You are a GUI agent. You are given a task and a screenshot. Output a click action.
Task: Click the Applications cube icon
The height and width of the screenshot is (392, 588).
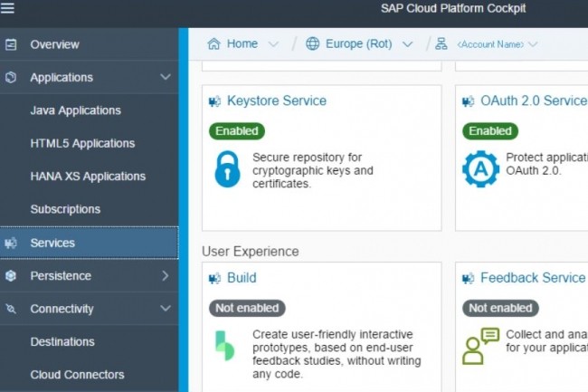[x=11, y=77]
